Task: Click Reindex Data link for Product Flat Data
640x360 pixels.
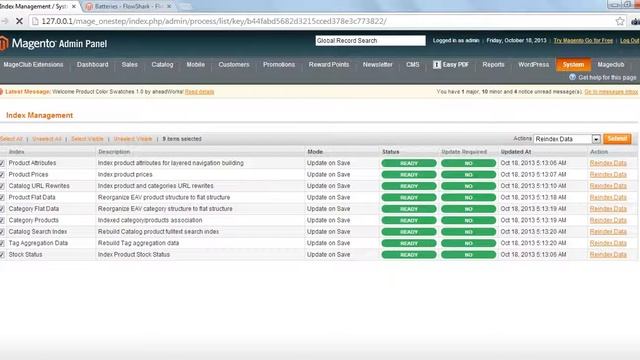Action: (608, 197)
